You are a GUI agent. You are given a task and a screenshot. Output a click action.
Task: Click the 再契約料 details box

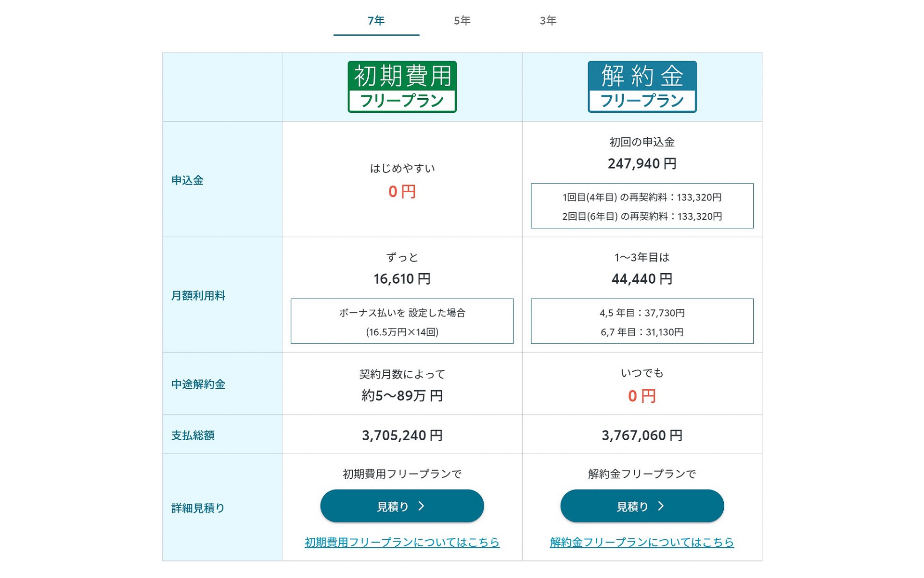642,206
